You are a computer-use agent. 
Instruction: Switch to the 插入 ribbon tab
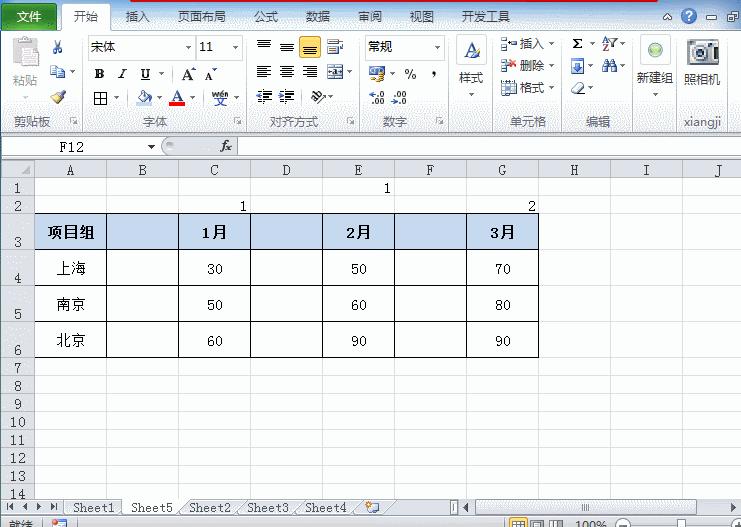tap(138, 17)
